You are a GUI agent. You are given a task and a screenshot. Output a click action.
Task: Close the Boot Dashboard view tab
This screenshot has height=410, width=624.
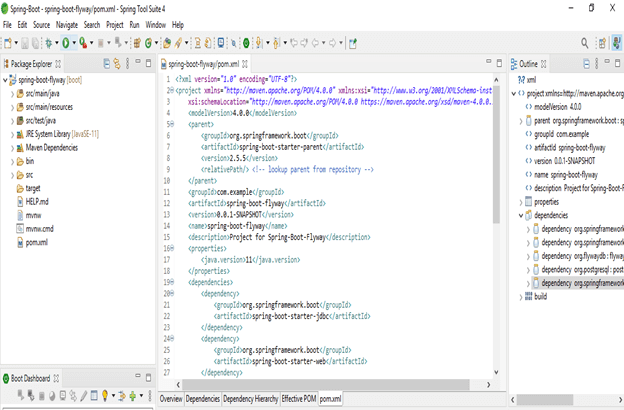tap(56, 378)
